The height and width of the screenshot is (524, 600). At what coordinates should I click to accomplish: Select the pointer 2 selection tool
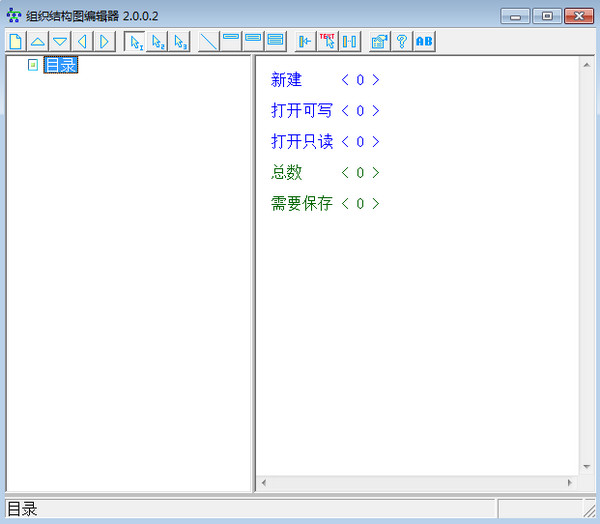tap(158, 41)
